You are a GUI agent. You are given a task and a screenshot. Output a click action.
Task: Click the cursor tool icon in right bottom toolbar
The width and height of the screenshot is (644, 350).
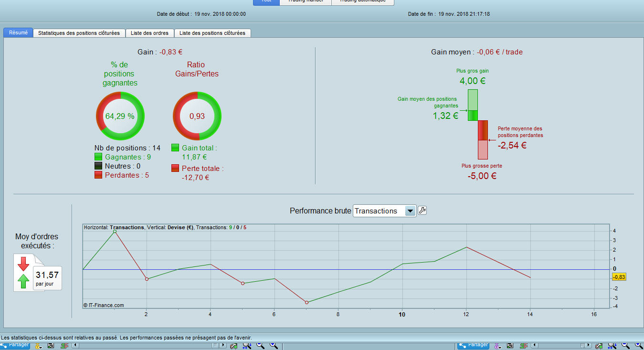coord(497,346)
